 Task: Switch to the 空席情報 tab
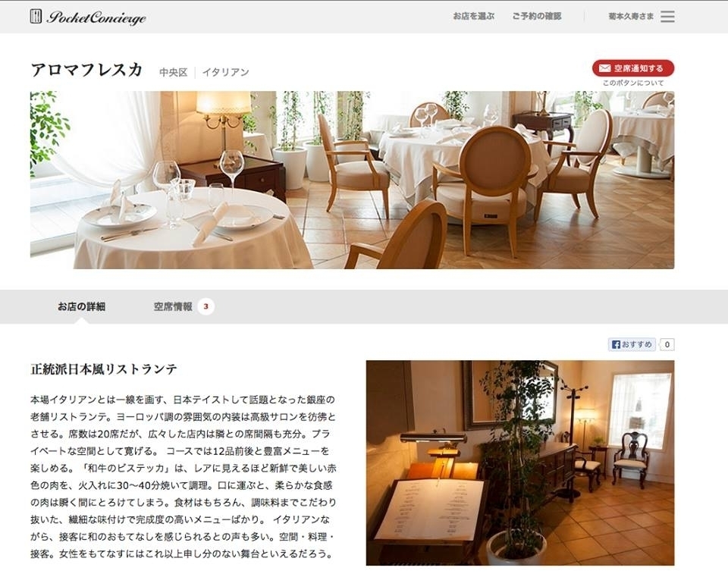click(173, 306)
